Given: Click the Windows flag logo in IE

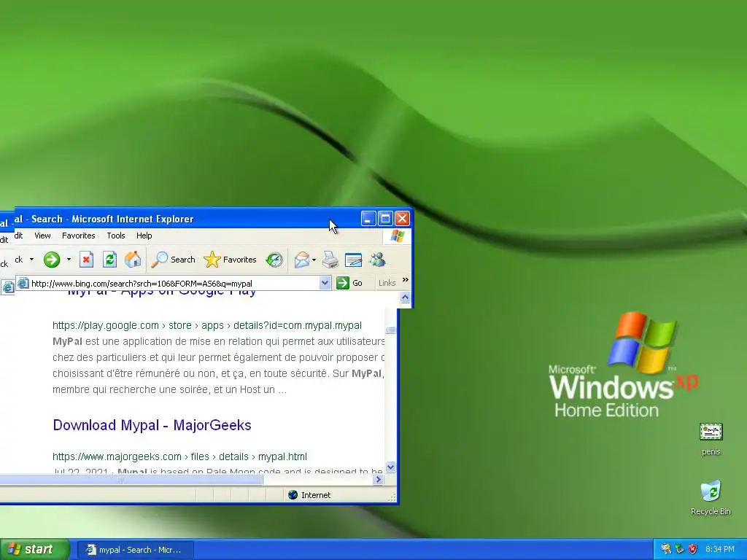Looking at the screenshot, I should [x=397, y=236].
